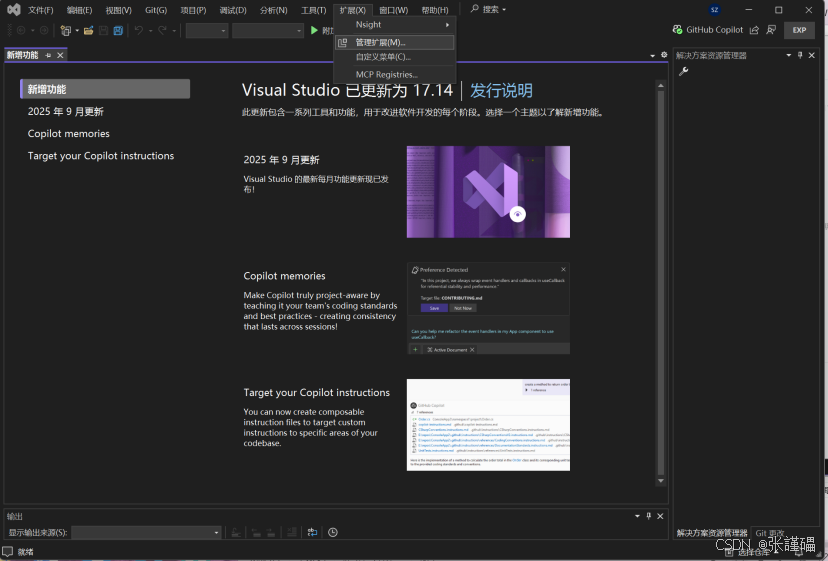The image size is (828, 561).
Task: Open the 显示输出来源 dropdown
Action: 146,532
